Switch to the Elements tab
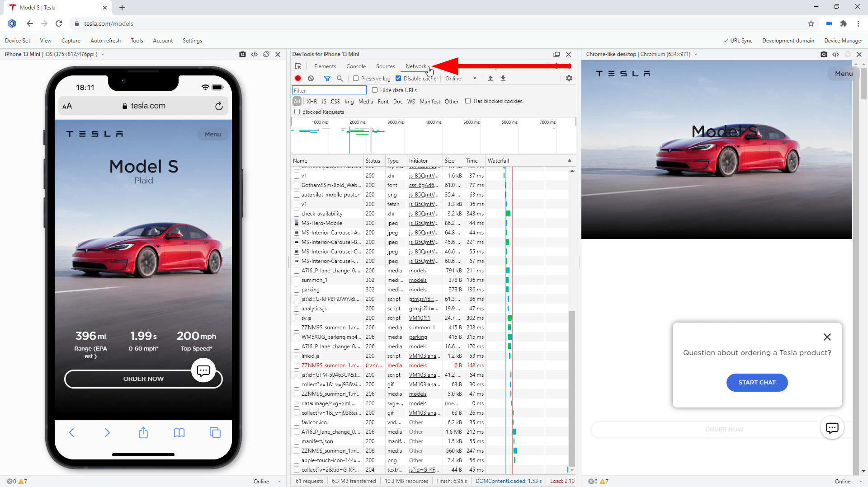 coord(325,66)
